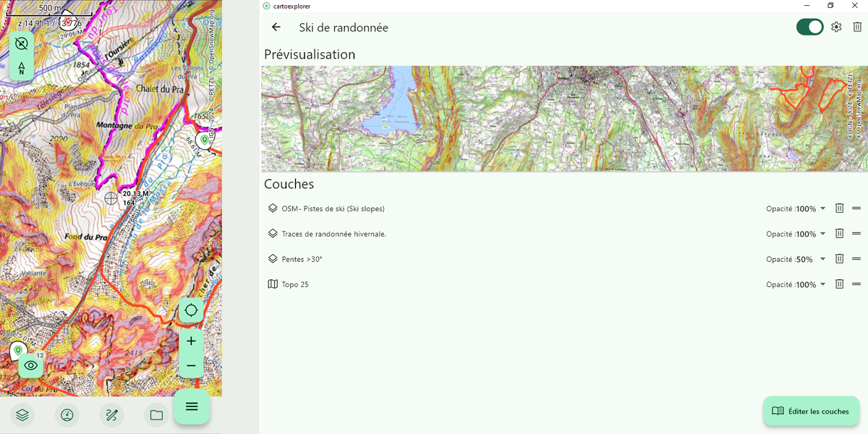The width and height of the screenshot is (868, 434).
Task: Open opacity dropdown for Traces de randonnée hivernale
Action: 822,234
